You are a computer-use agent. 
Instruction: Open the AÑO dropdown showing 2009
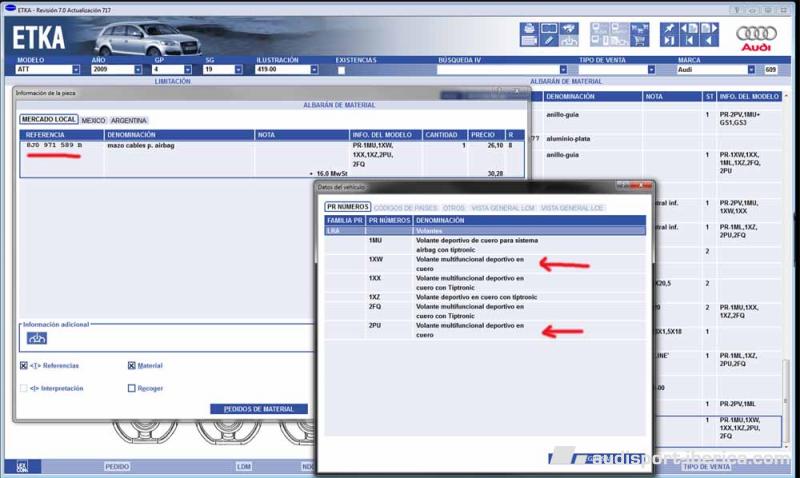tap(138, 69)
